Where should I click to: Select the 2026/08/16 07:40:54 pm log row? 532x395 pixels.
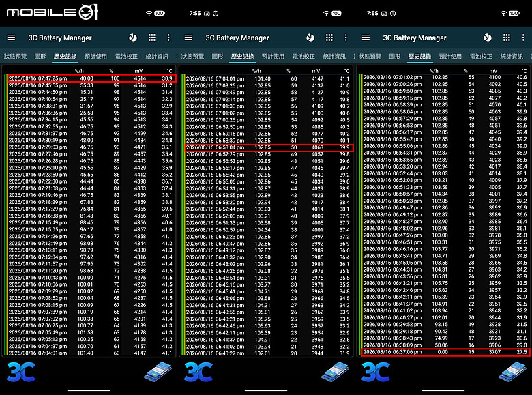pos(91,99)
